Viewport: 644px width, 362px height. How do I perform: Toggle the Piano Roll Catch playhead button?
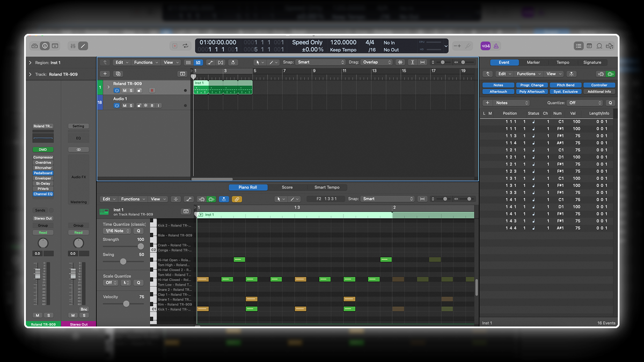(224, 199)
